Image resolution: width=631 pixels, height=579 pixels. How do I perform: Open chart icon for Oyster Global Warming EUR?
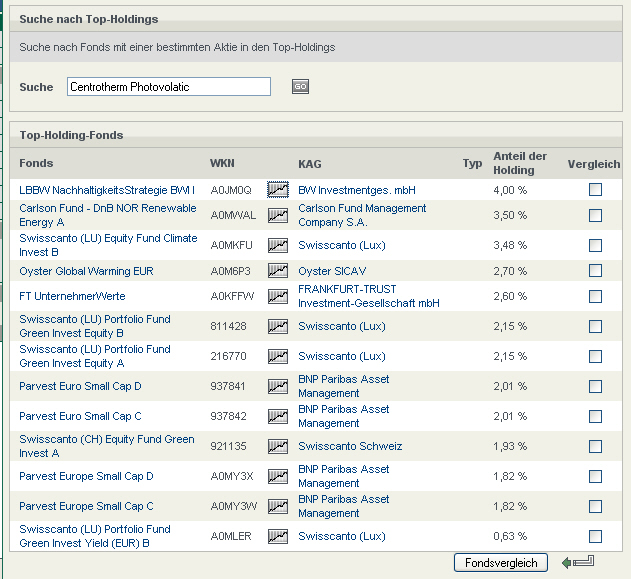(277, 271)
